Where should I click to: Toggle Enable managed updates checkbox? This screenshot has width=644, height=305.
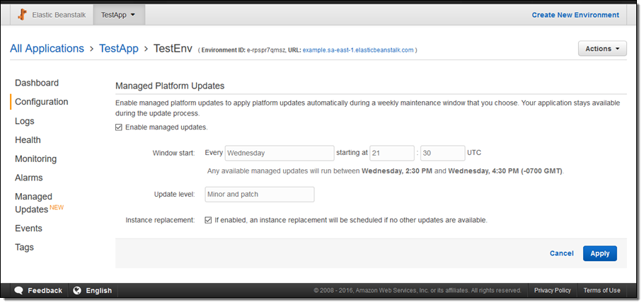119,127
